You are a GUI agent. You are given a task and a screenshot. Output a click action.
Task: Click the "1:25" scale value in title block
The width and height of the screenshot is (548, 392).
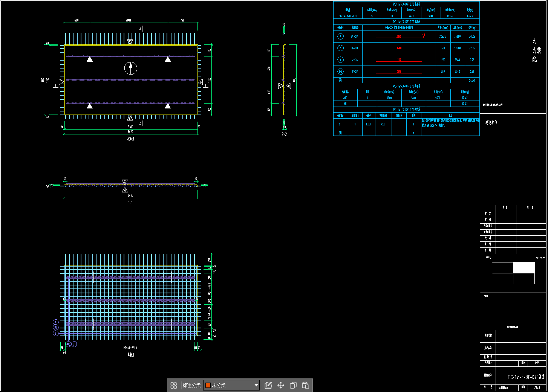[537, 363]
